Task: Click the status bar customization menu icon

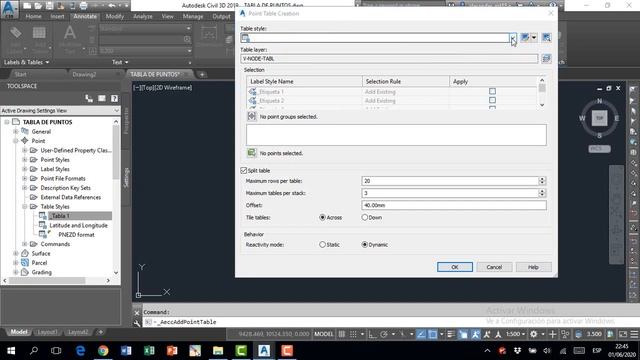Action: (634, 334)
